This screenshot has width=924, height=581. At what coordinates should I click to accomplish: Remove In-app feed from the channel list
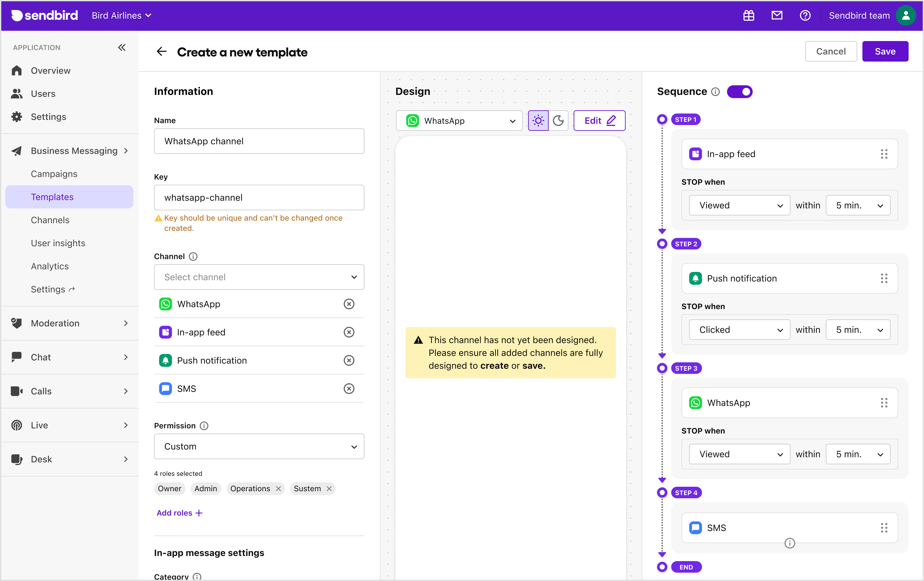coord(349,332)
